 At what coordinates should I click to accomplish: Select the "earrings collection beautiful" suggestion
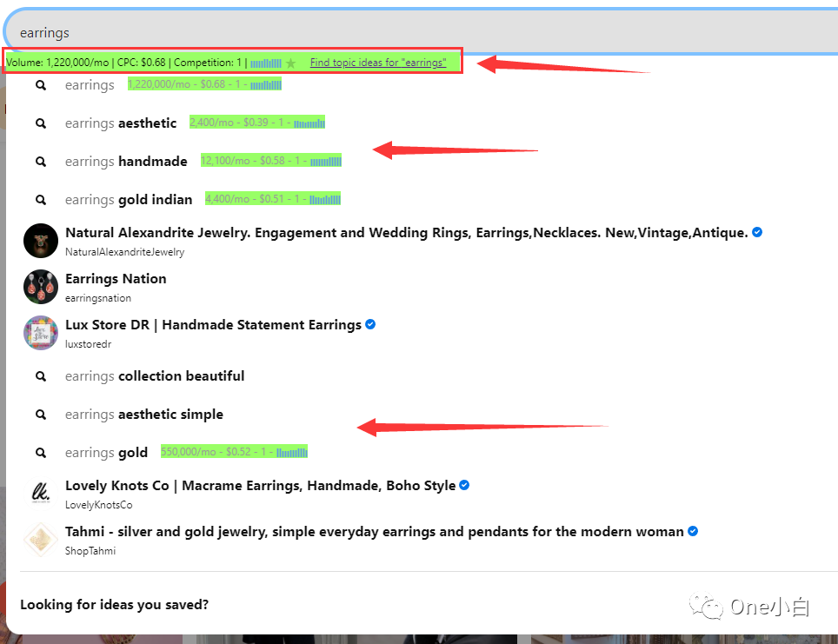155,376
